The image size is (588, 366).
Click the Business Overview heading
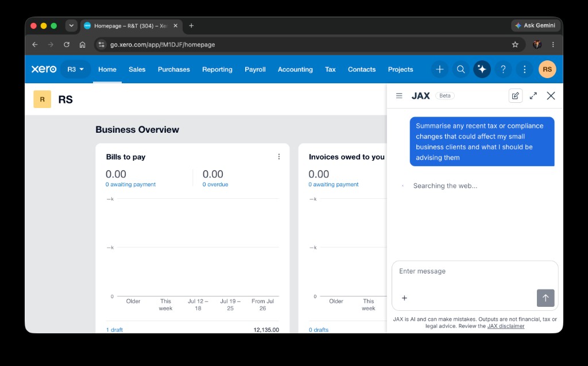pos(137,129)
